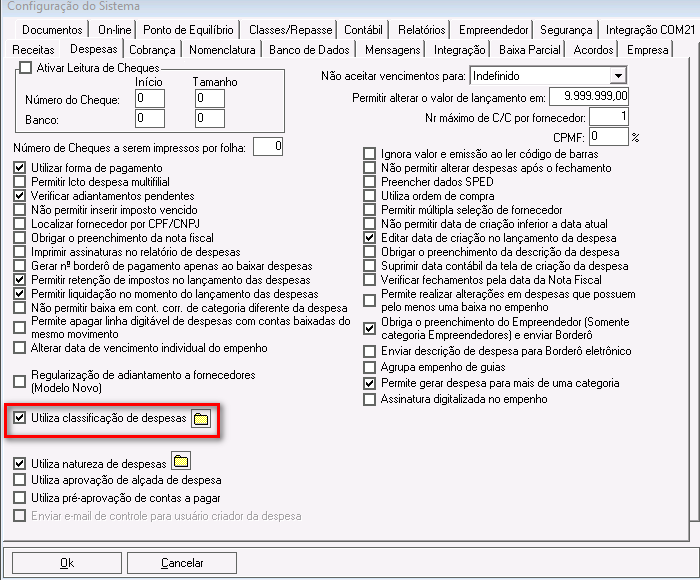700x580 pixels.
Task: Toggle Ativar Leitura de Cheques checkbox
Action: click(26, 68)
